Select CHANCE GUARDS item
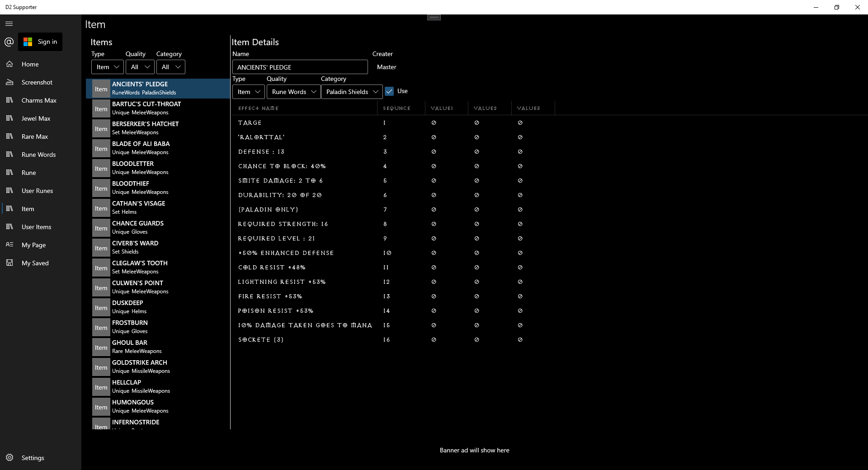Image resolution: width=868 pixels, height=470 pixels. 158,228
